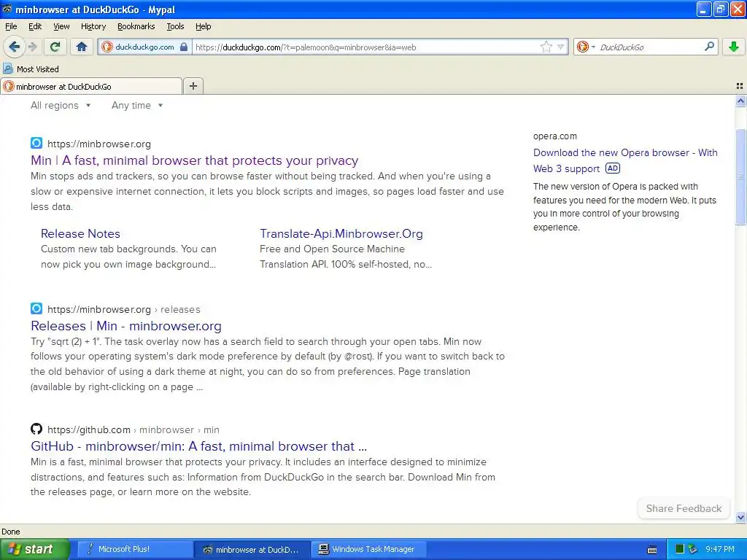The height and width of the screenshot is (560, 747).
Task: Click the Forward arrow button
Action: [32, 47]
